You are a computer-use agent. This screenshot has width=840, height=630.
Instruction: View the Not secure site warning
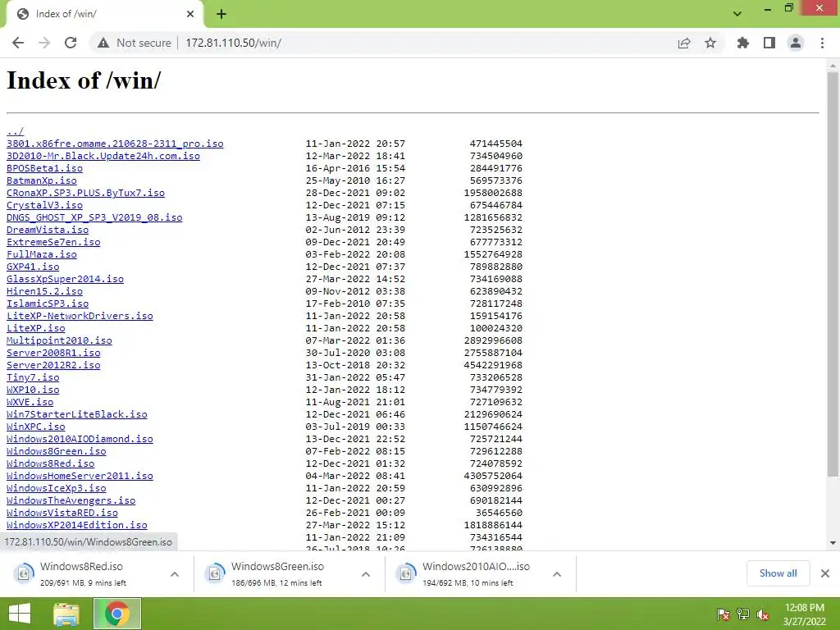[x=134, y=43]
